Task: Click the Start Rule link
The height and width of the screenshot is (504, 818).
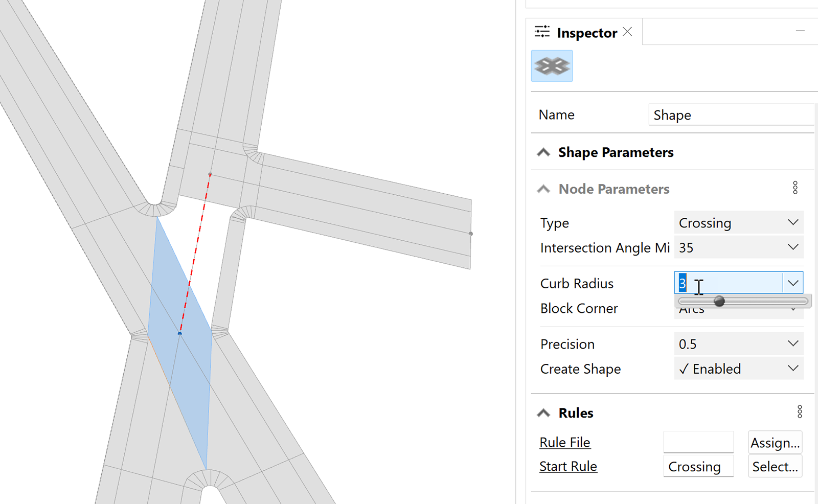Action: (x=568, y=467)
